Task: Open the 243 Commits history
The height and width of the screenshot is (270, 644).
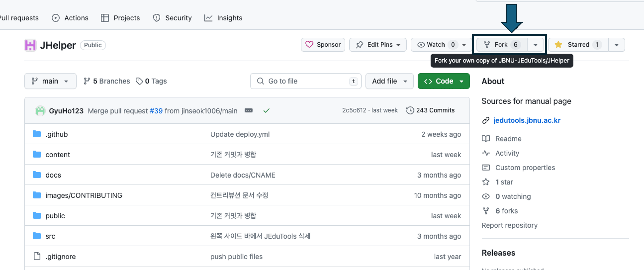Action: coord(430,110)
